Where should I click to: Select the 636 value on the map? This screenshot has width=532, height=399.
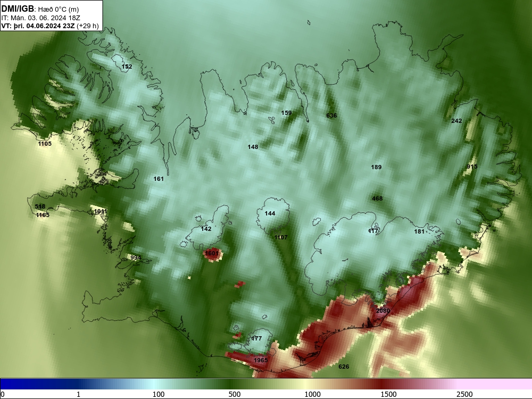331,115
